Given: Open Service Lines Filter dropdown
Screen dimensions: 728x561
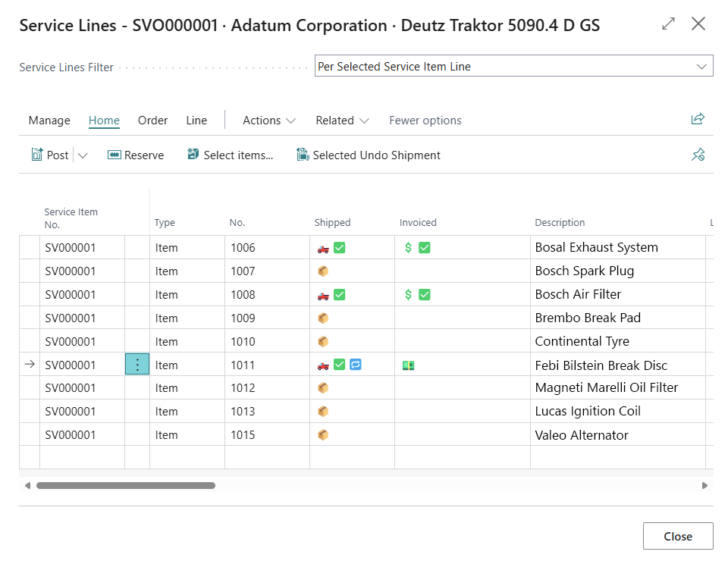Looking at the screenshot, I should coord(513,67).
